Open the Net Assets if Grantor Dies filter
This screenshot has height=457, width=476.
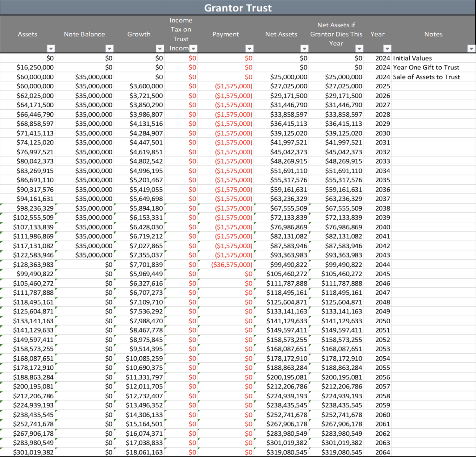tap(359, 49)
